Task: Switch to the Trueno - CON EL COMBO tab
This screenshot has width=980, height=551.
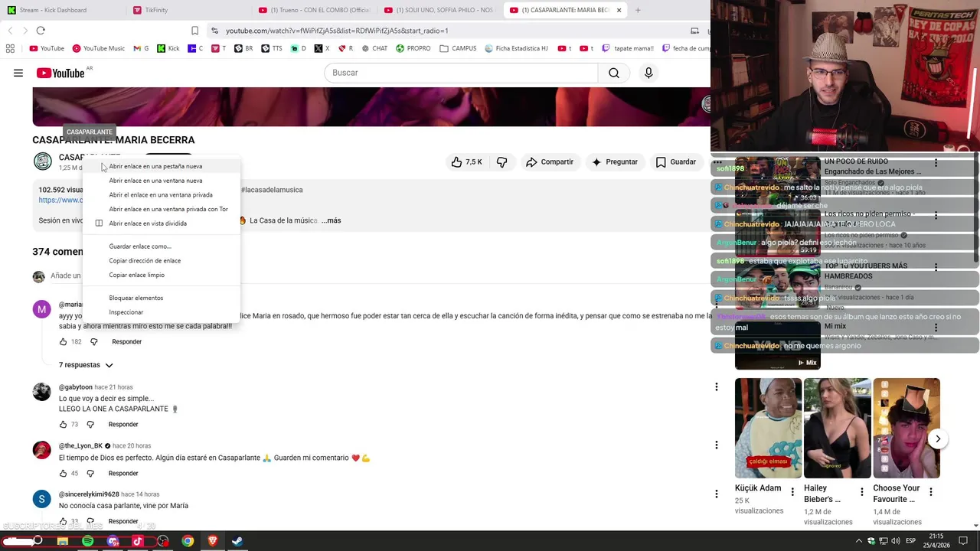Action: pyautogui.click(x=314, y=10)
